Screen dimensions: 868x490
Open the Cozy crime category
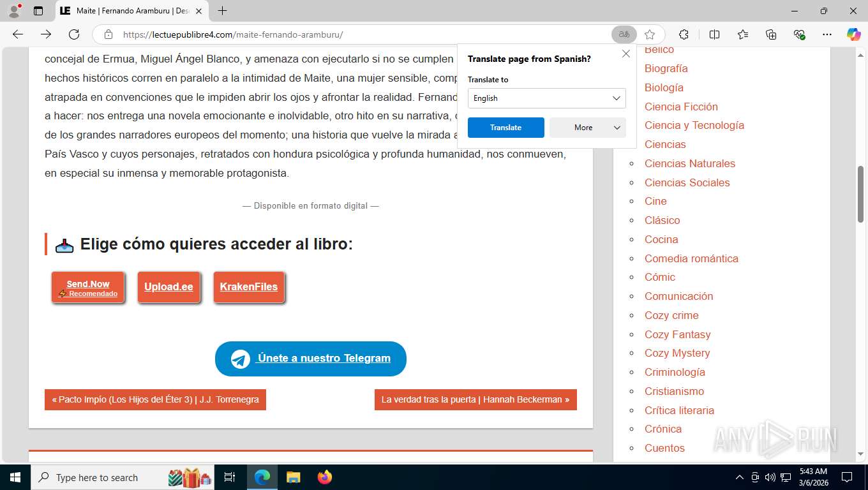point(671,315)
